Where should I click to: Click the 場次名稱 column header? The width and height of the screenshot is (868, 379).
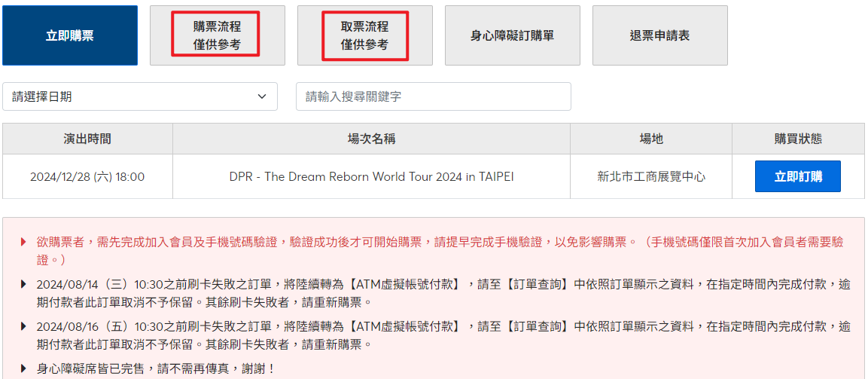coord(371,139)
